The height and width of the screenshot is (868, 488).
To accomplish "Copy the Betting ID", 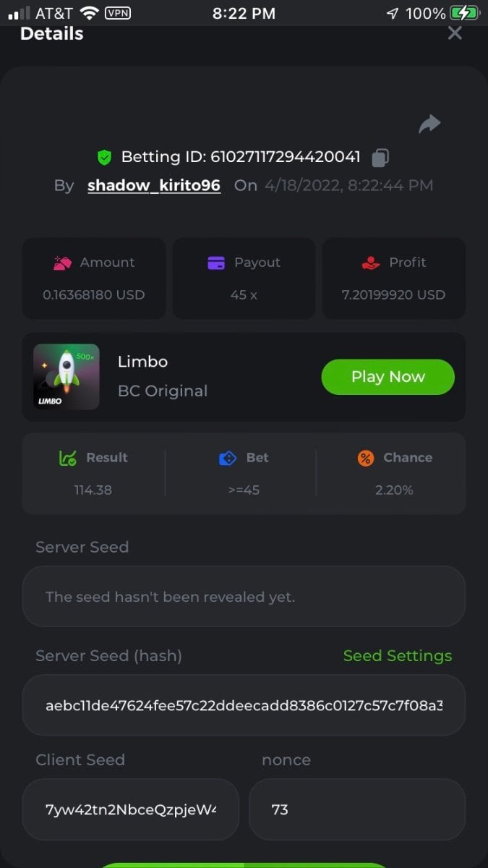I will [380, 157].
